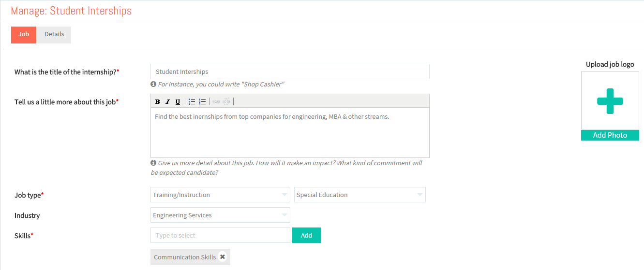Screen dimensions: 644x270
Task: Click the unlink icon in the editor toolbar
Action: click(226, 101)
